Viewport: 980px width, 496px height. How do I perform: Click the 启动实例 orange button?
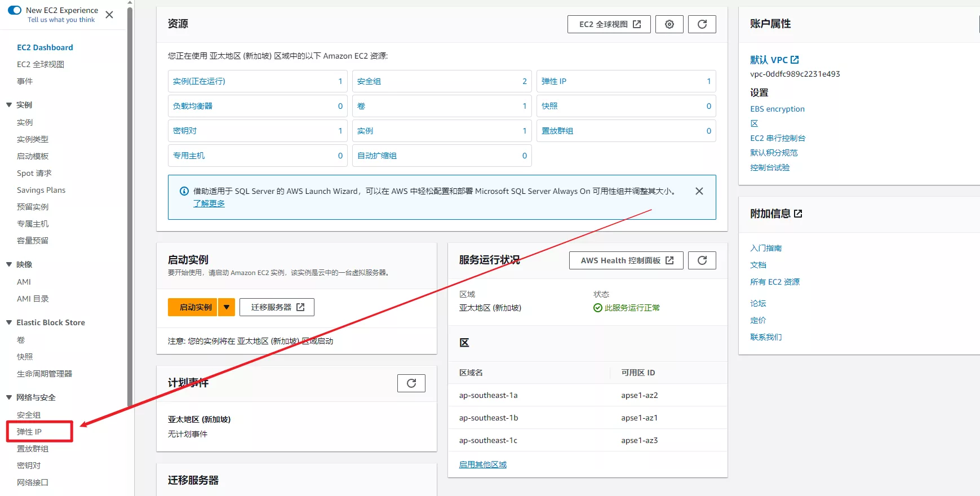point(192,307)
